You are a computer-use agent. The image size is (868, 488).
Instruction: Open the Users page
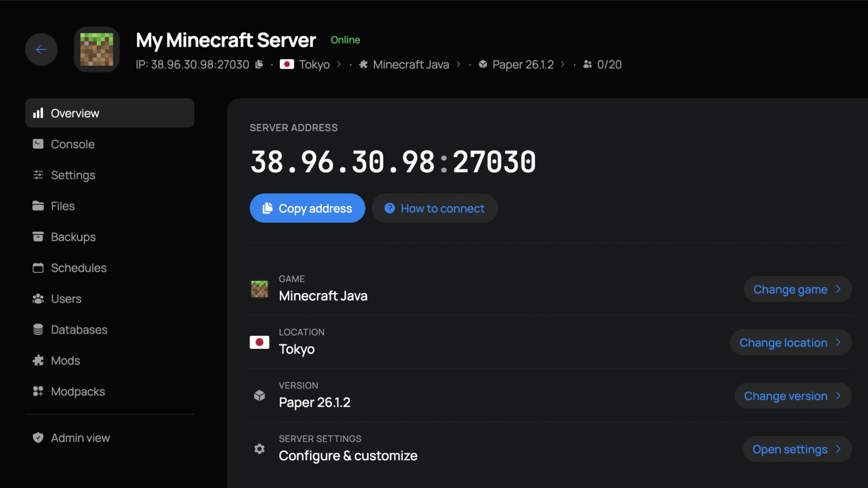(110, 299)
